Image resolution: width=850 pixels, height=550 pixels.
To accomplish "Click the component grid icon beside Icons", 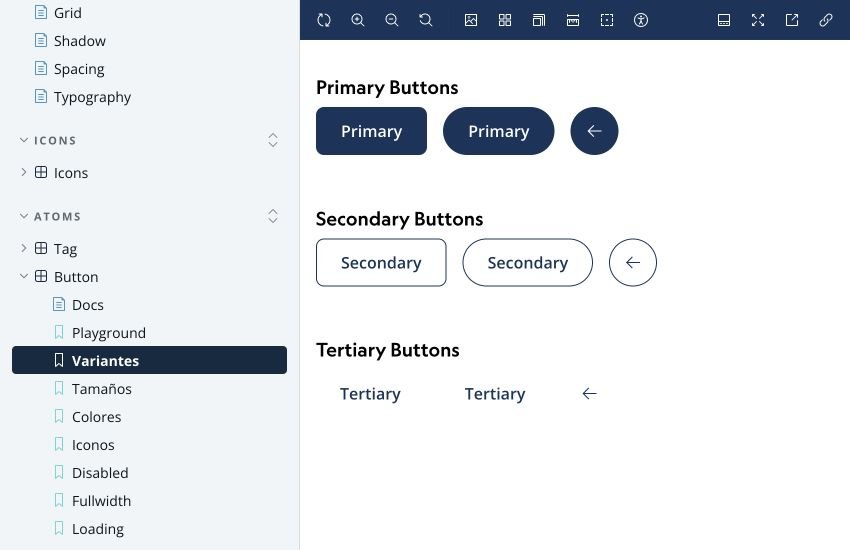I will click(41, 172).
